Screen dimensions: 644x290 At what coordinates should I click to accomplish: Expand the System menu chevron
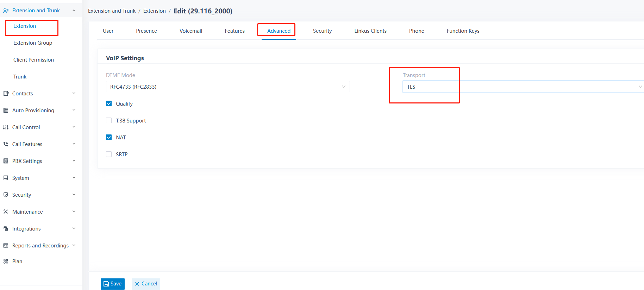74,178
